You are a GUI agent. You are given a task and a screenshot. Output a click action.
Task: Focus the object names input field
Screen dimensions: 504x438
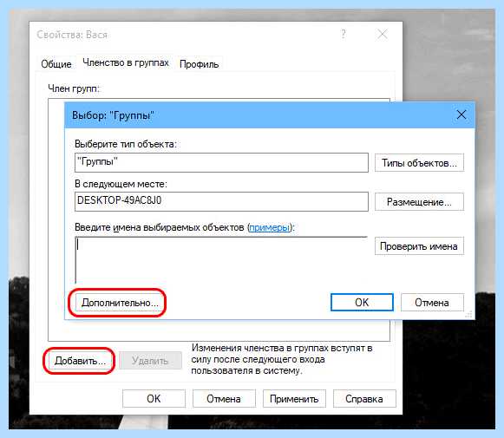tap(221, 259)
